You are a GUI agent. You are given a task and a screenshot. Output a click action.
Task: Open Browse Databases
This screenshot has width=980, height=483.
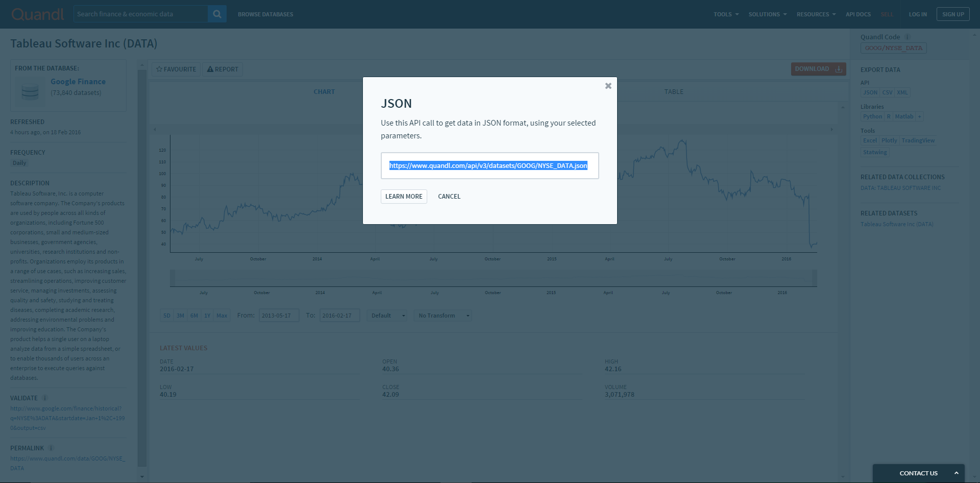click(x=265, y=14)
